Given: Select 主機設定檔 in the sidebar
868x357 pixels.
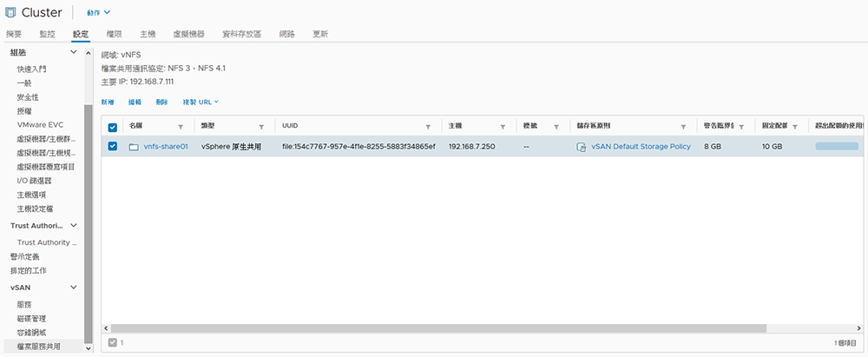Looking at the screenshot, I should [x=35, y=209].
